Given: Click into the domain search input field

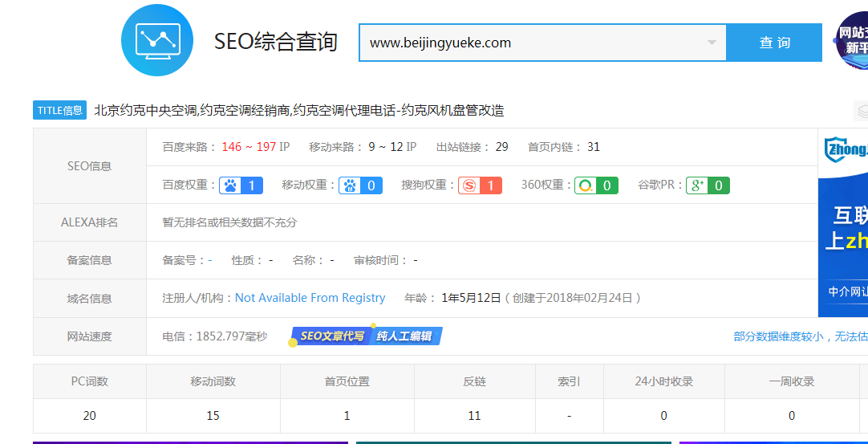Looking at the screenshot, I should [x=529, y=43].
